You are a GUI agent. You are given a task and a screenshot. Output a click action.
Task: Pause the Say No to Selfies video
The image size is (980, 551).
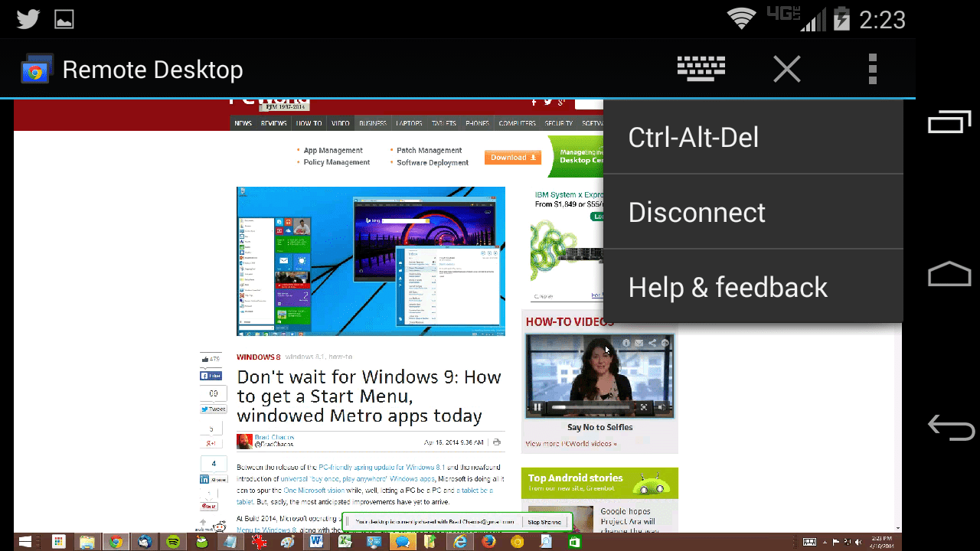point(537,406)
